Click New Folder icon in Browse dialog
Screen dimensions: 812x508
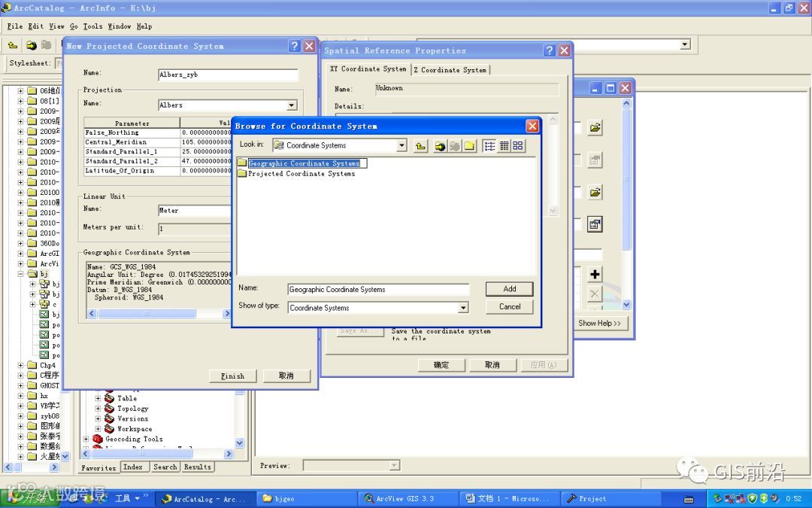pos(469,146)
